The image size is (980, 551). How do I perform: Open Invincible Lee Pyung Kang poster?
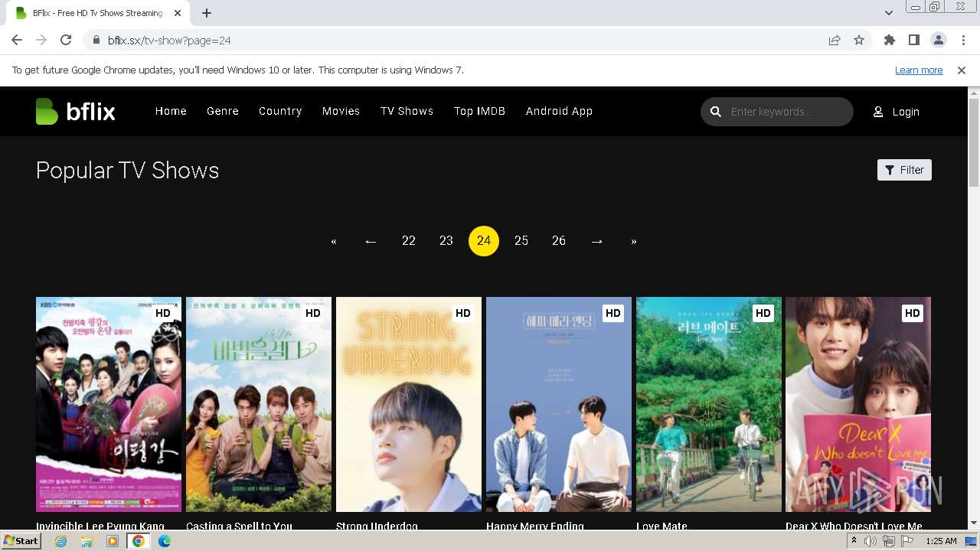109,404
